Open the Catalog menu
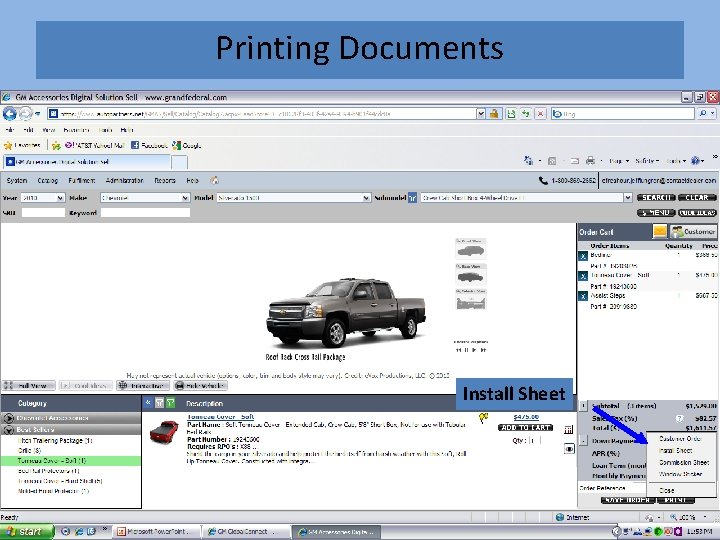720x540 pixels. click(x=48, y=180)
